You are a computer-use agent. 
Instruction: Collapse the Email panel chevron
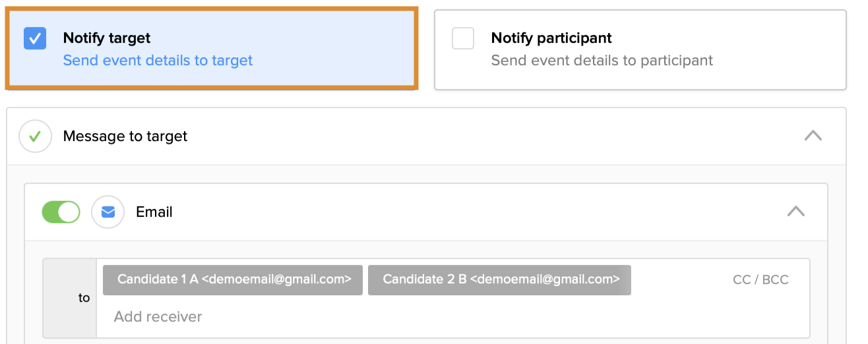coord(796,212)
